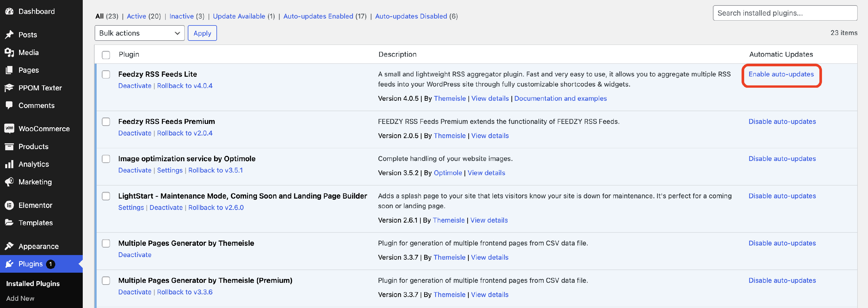Click the WooCommerce logo icon
This screenshot has height=308, width=868.
point(9,129)
